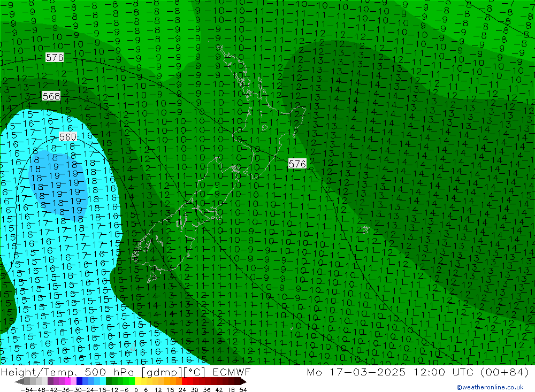Click the Chatham Islands outline on the map
This screenshot has height=392, width=535.
pos(365,229)
